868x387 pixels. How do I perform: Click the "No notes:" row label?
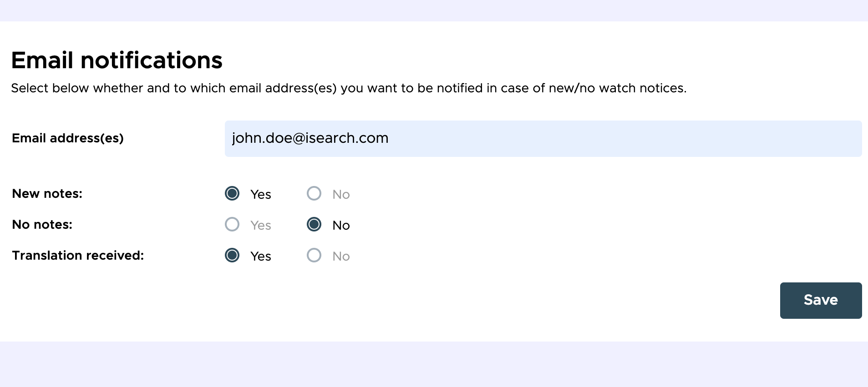(x=42, y=225)
